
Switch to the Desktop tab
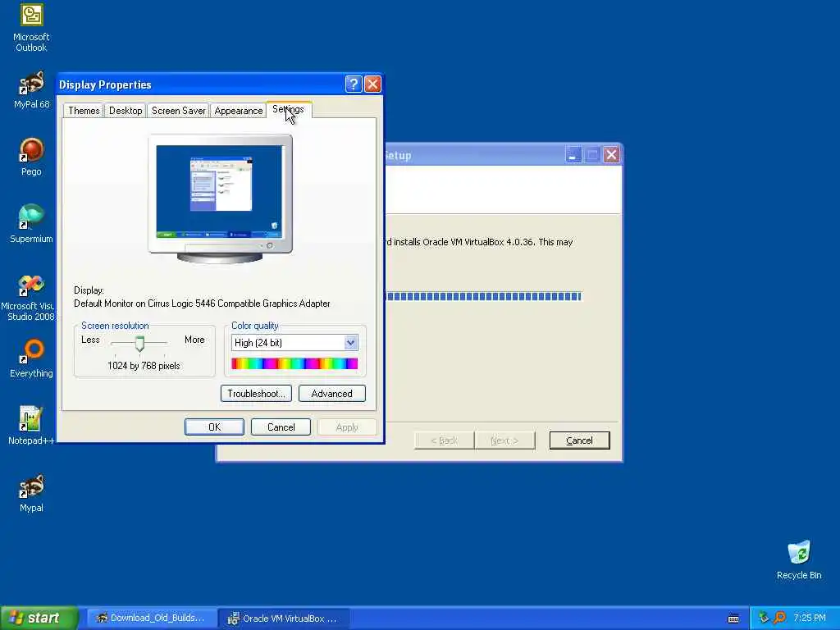(x=126, y=111)
